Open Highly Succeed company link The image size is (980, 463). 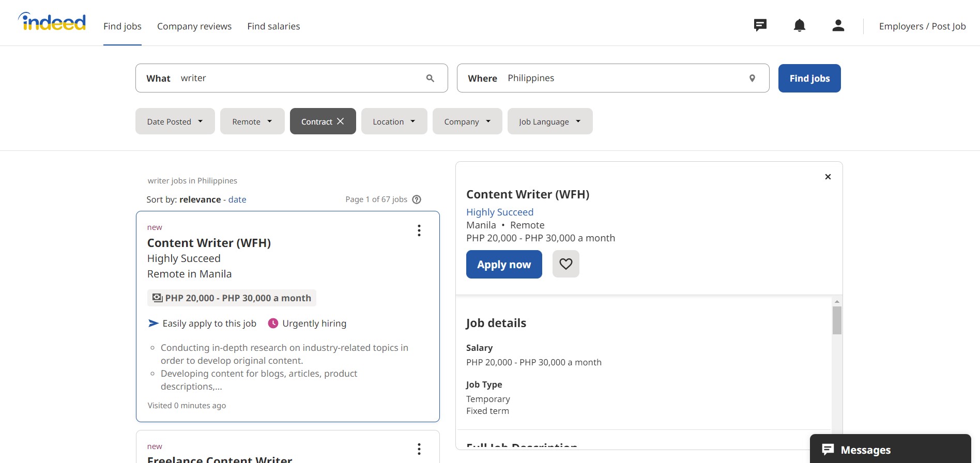click(500, 212)
